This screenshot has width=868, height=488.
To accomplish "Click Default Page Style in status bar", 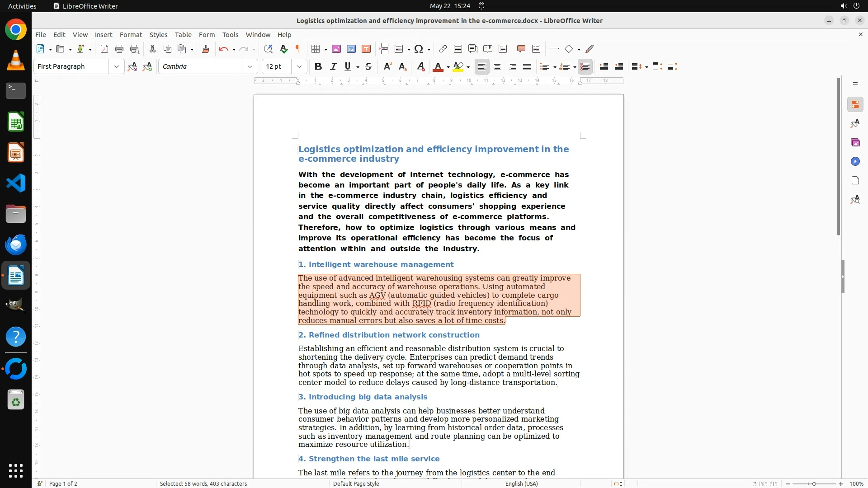I will (x=356, y=483).
